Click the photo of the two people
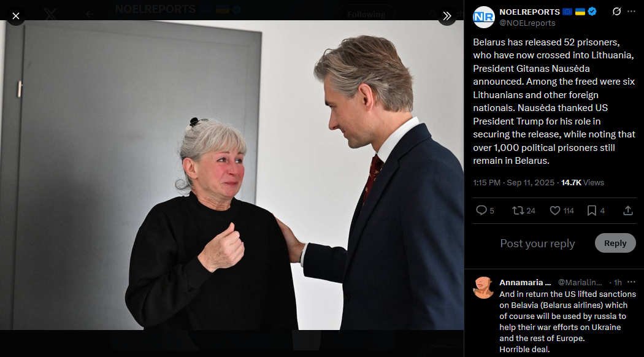This screenshot has height=357, width=644. pyautogui.click(x=232, y=175)
